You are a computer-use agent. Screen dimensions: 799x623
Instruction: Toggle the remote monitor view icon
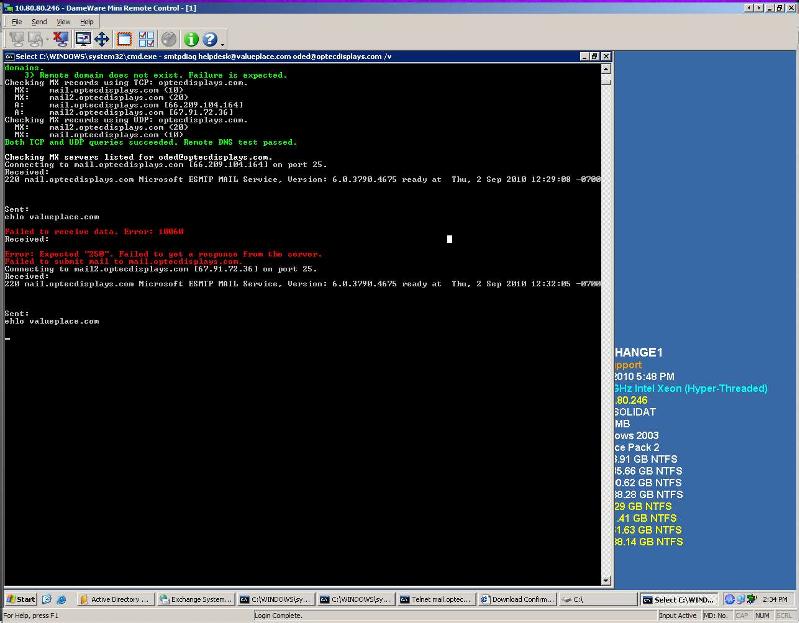(x=83, y=39)
